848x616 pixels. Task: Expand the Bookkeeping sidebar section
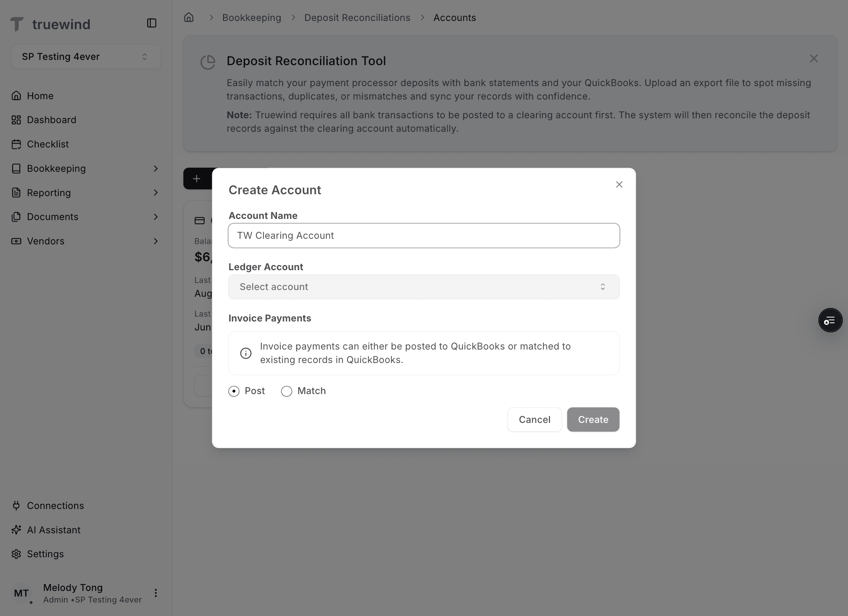coord(56,168)
